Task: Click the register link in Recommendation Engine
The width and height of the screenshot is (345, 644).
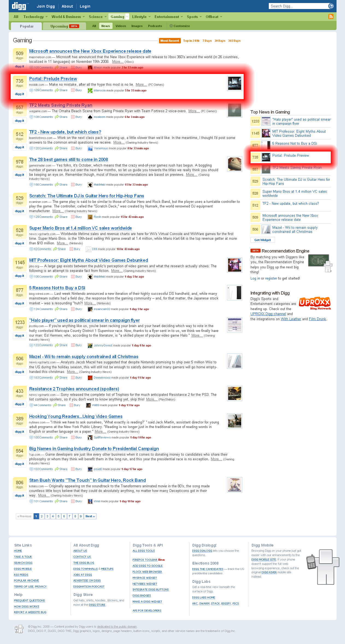Action: point(271,278)
